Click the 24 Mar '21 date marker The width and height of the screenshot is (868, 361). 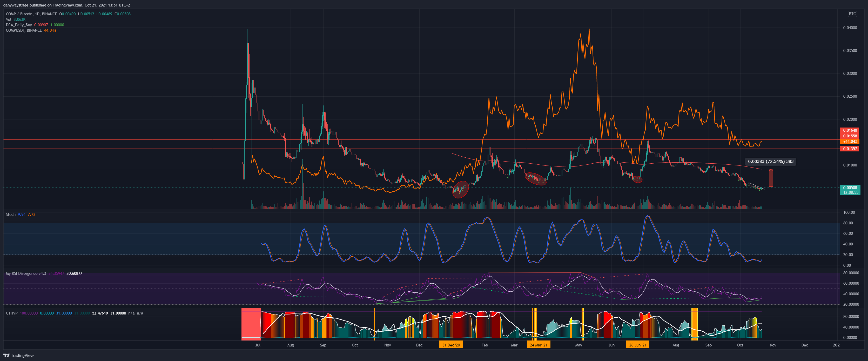539,345
